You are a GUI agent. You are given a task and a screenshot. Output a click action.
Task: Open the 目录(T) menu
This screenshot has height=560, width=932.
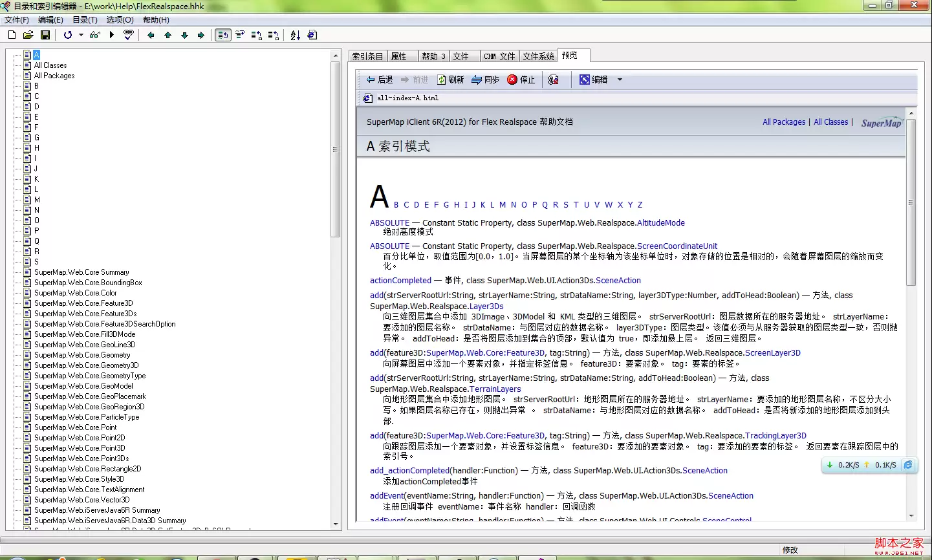coord(85,20)
